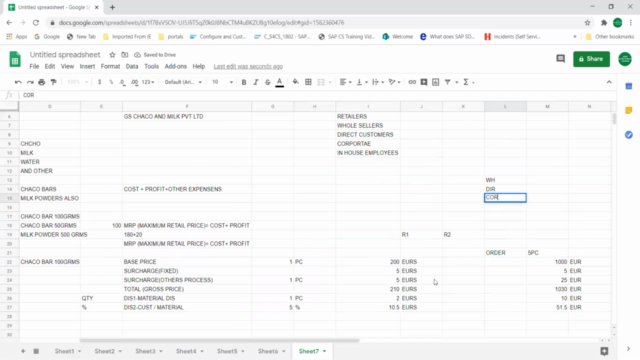The width and height of the screenshot is (640, 360).
Task: Toggle italic formatting
Action: tap(256, 82)
